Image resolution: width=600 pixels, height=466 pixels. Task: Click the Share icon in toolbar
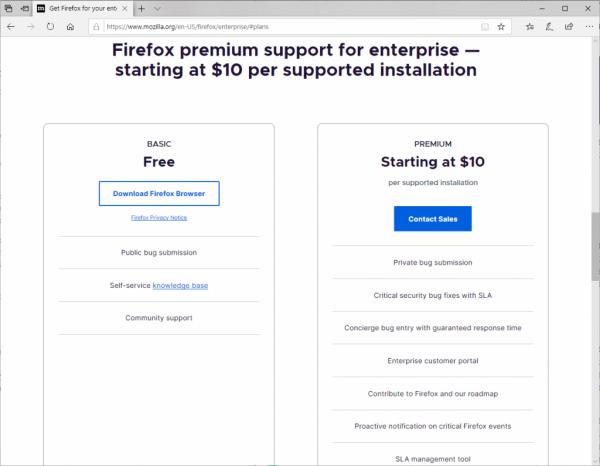pyautogui.click(x=567, y=27)
